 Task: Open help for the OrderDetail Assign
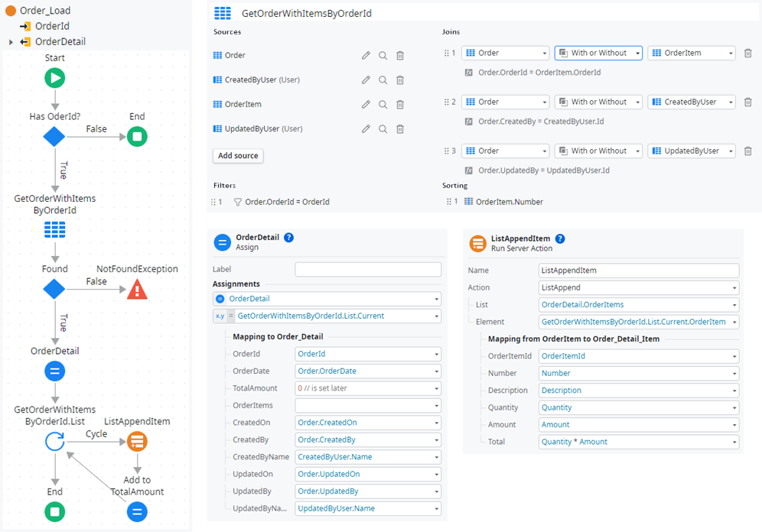pyautogui.click(x=288, y=238)
